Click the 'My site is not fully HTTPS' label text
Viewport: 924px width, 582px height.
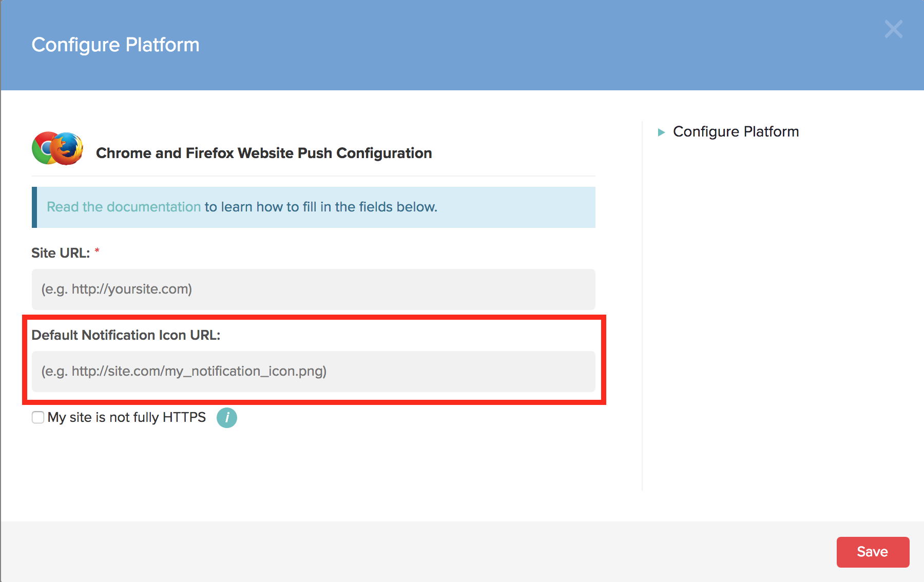pyautogui.click(x=126, y=417)
